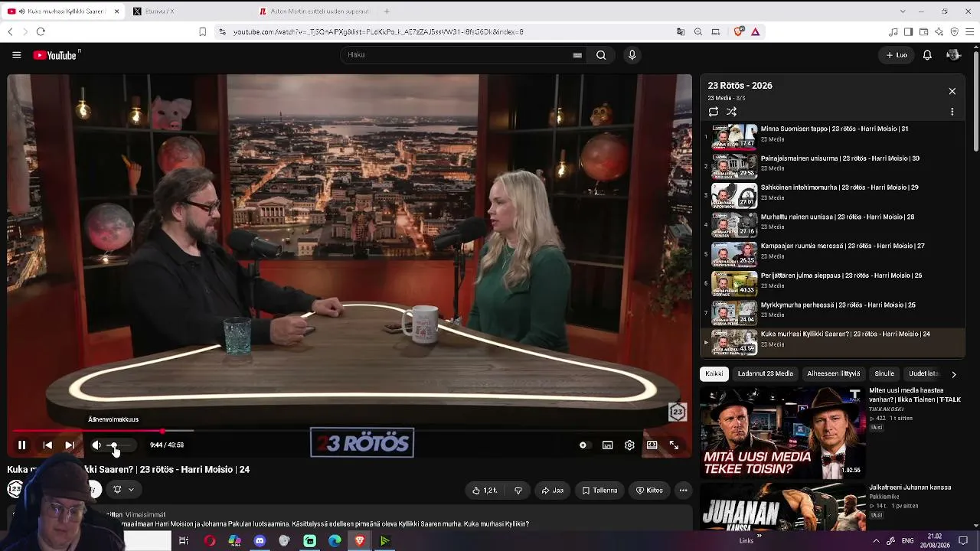Go back in browser history
Screen dimensions: 980x551
(x=10, y=31)
